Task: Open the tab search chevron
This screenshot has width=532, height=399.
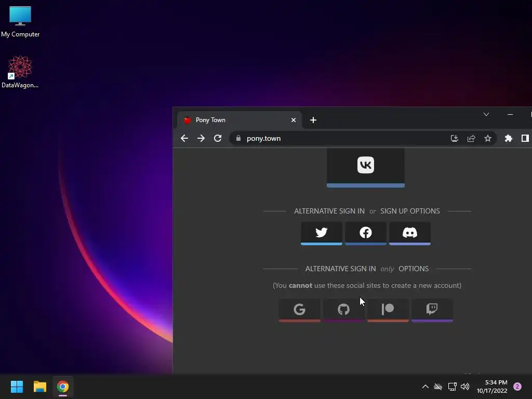Action: tap(486, 115)
